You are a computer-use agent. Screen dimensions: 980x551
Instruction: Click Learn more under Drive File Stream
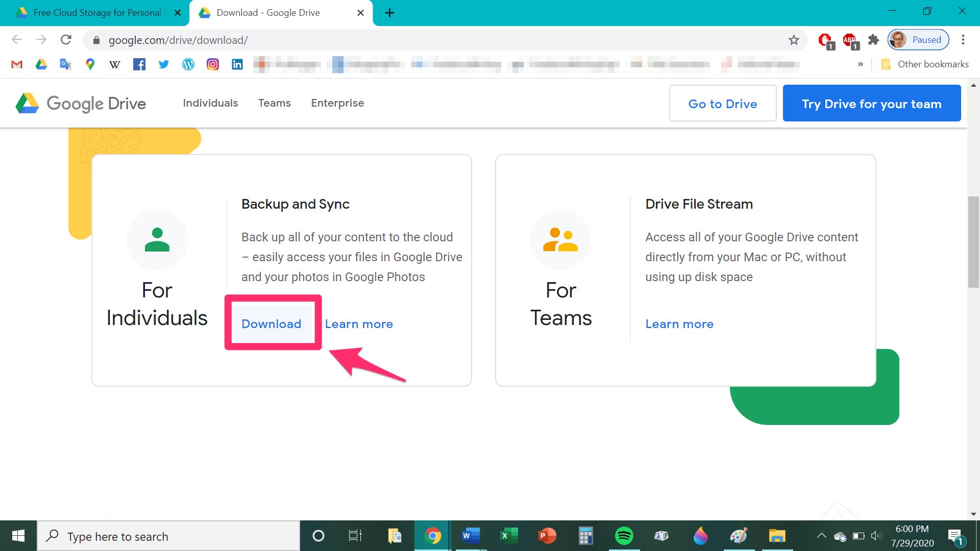tap(679, 324)
